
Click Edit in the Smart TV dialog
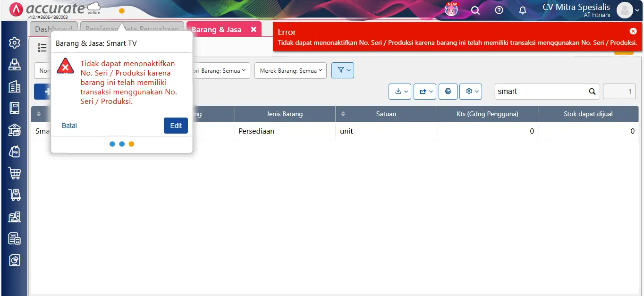click(x=176, y=126)
